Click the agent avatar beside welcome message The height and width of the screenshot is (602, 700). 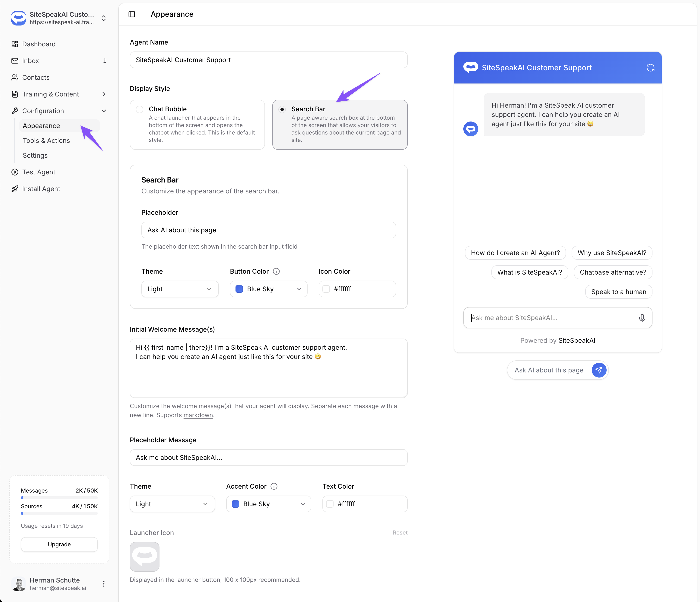tap(471, 129)
